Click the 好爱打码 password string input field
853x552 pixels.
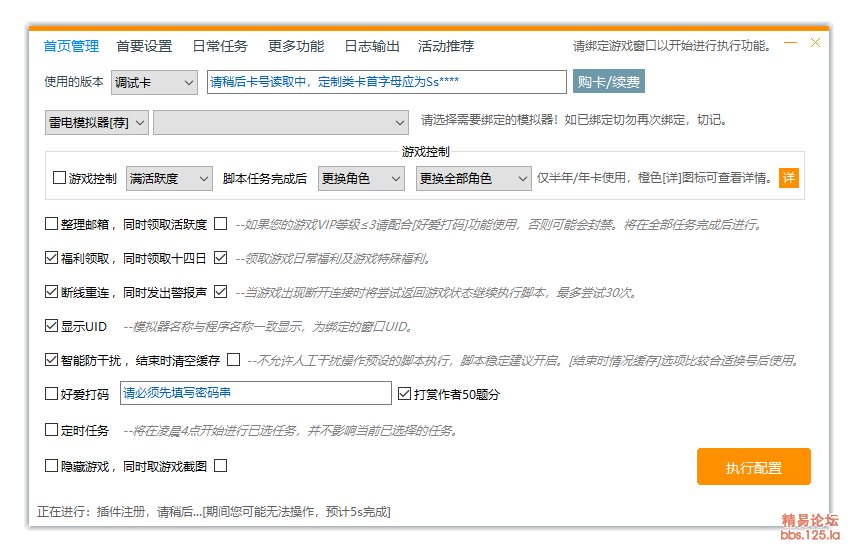point(255,393)
